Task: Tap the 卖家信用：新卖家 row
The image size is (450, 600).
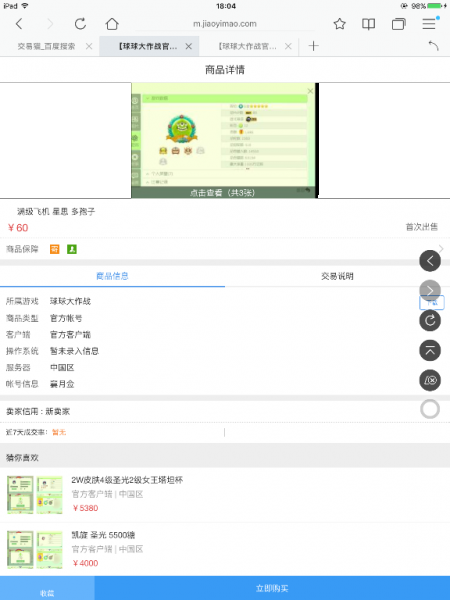Action: [x=225, y=412]
